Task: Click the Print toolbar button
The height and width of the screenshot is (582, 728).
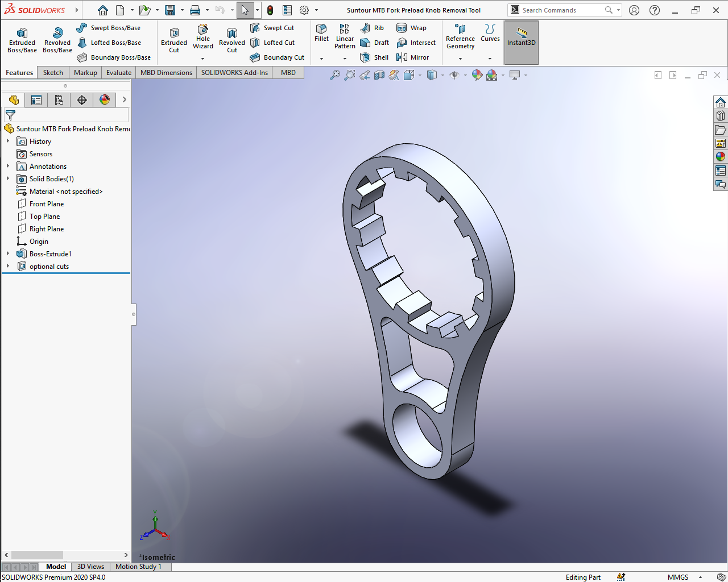Action: point(195,10)
